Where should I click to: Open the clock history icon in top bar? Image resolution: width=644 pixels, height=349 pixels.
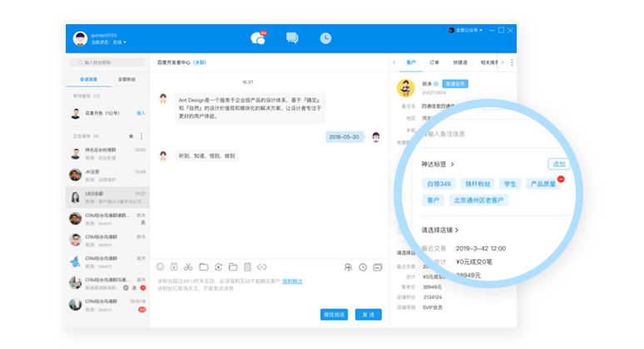(x=325, y=38)
